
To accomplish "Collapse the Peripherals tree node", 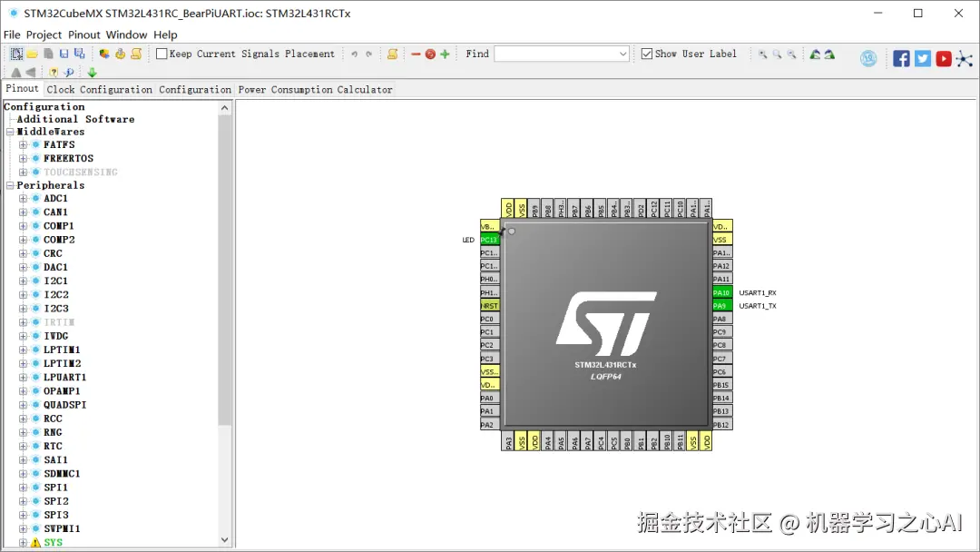I will tap(10, 186).
